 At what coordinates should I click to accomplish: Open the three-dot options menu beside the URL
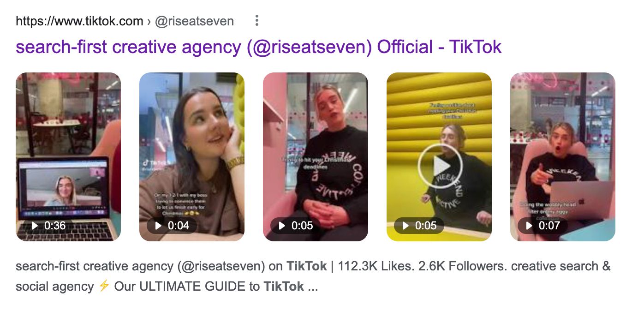click(x=257, y=21)
